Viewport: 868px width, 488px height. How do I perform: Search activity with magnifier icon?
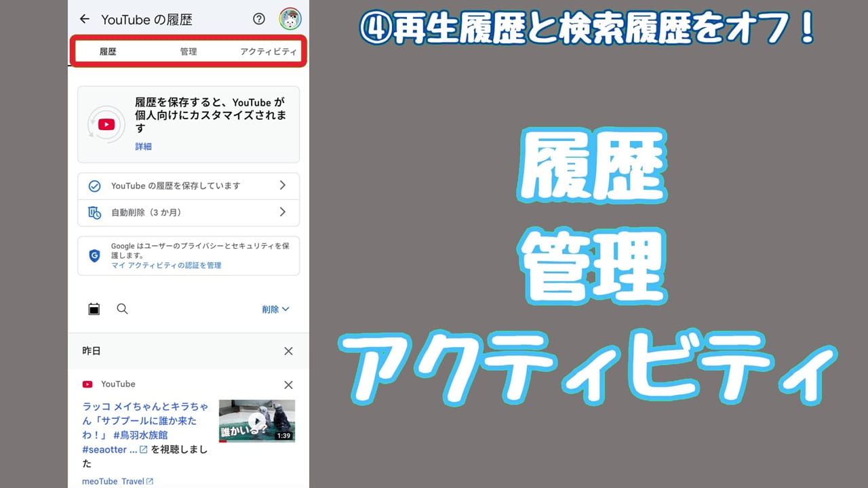tap(122, 309)
